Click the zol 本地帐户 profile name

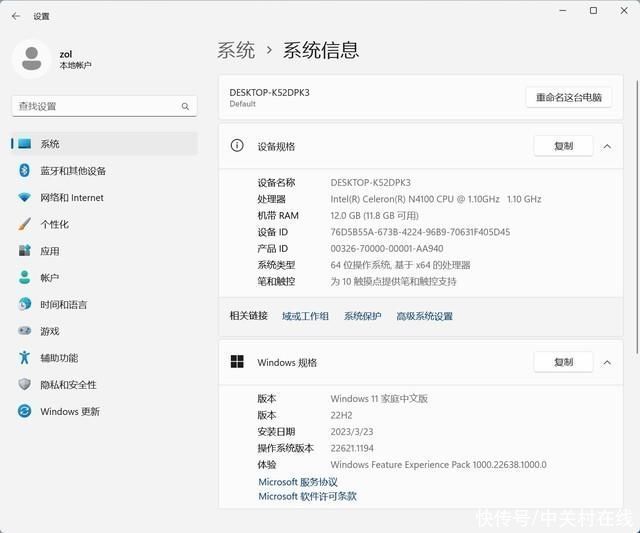click(75, 60)
